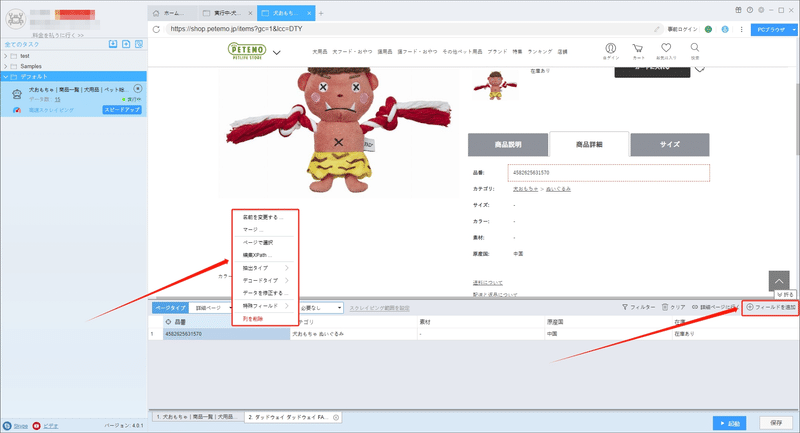Open the 商品説明 product tab
The height and width of the screenshot is (433, 800).
[508, 145]
